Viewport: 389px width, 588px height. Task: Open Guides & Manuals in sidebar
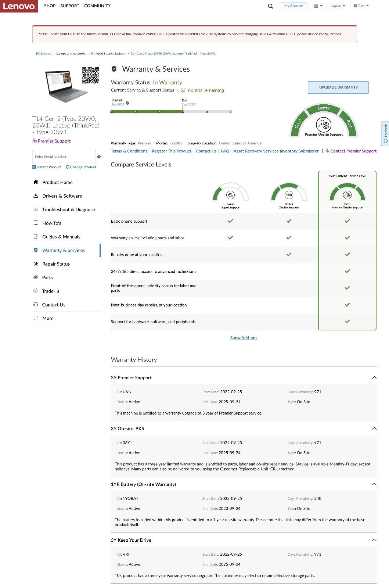[x=61, y=237]
